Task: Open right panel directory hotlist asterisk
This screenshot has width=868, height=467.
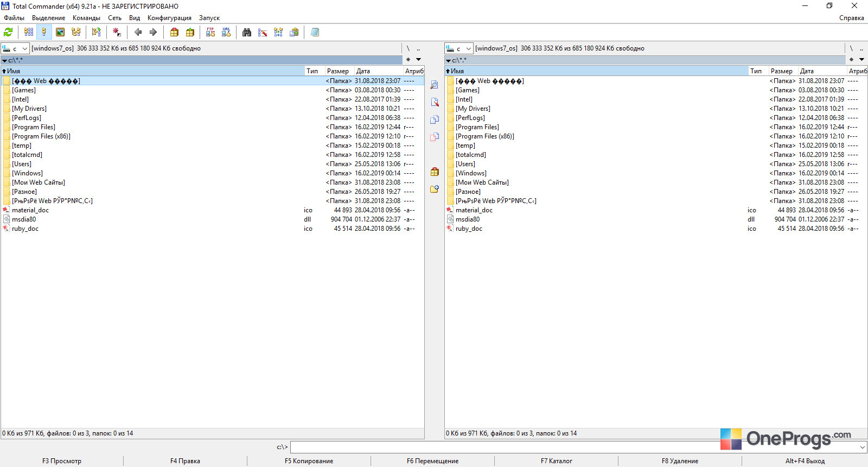Action: [x=851, y=60]
